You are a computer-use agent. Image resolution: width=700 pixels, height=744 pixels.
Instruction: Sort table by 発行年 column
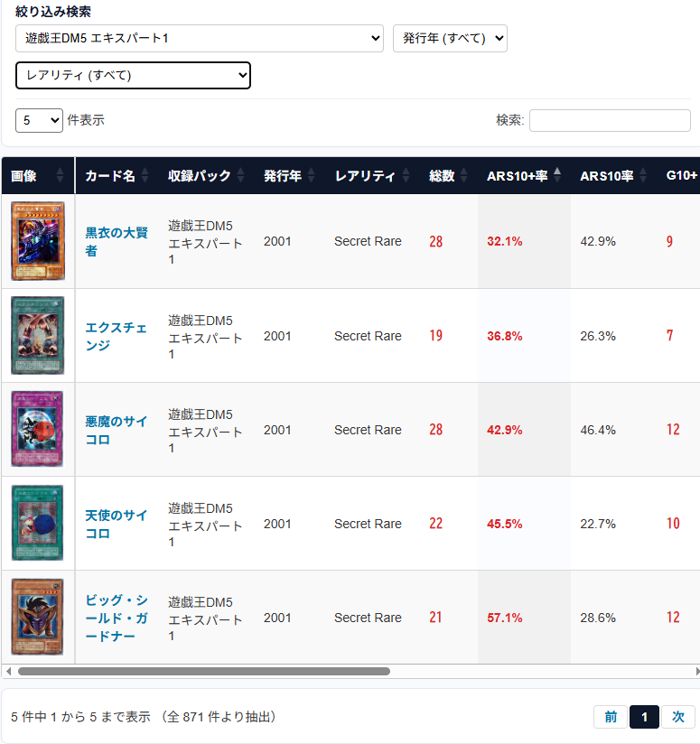point(290,176)
